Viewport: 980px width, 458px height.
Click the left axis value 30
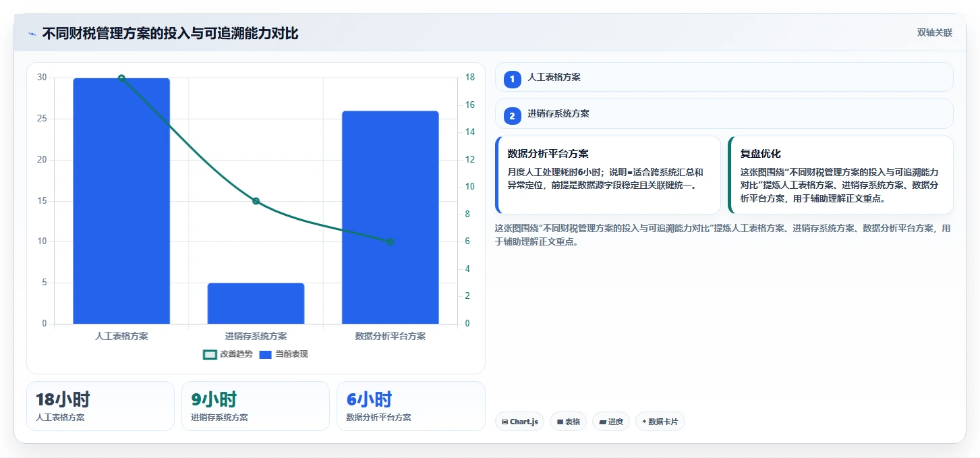point(42,78)
